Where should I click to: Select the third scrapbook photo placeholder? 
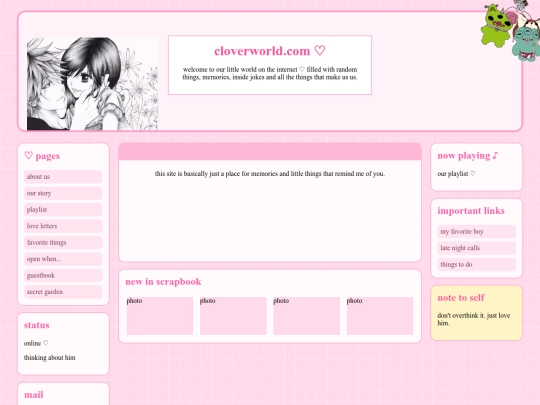tap(307, 316)
